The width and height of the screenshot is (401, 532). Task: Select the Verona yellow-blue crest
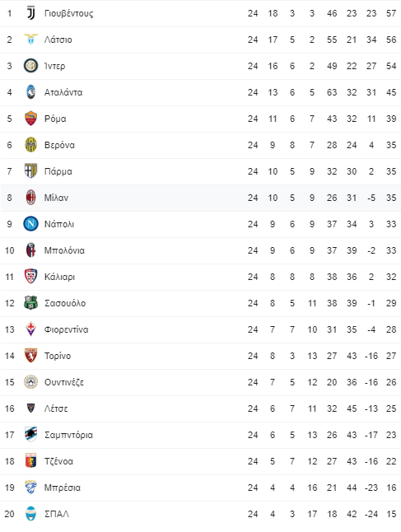pyautogui.click(x=30, y=145)
